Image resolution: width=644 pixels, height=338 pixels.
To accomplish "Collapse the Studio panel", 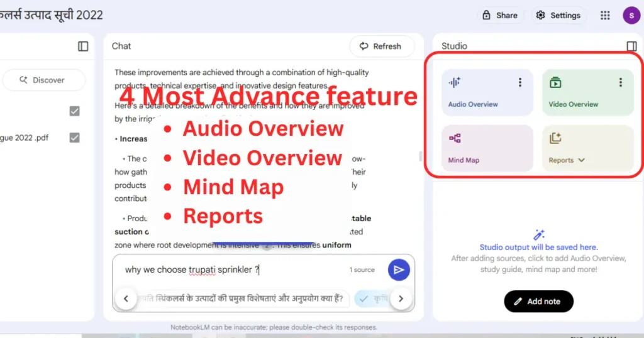I will pos(631,46).
